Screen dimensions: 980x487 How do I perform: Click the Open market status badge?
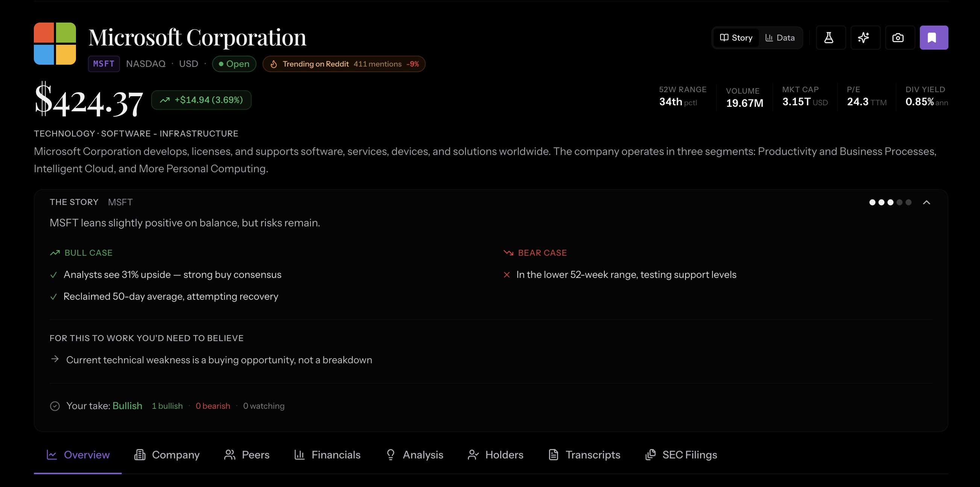[x=234, y=64]
